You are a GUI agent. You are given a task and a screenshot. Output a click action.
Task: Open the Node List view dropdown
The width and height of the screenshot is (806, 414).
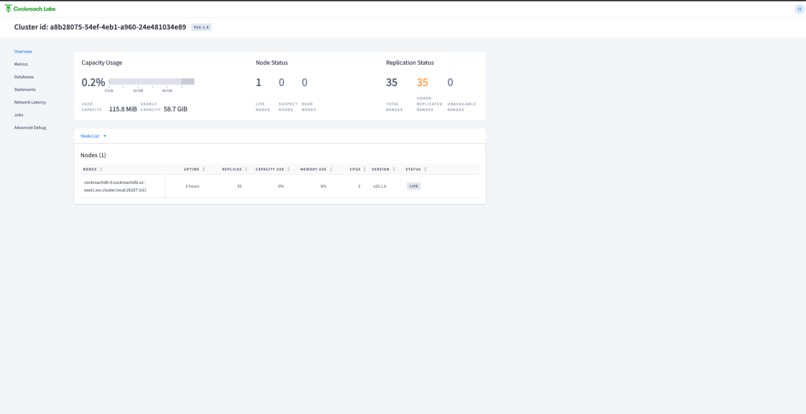click(x=94, y=136)
